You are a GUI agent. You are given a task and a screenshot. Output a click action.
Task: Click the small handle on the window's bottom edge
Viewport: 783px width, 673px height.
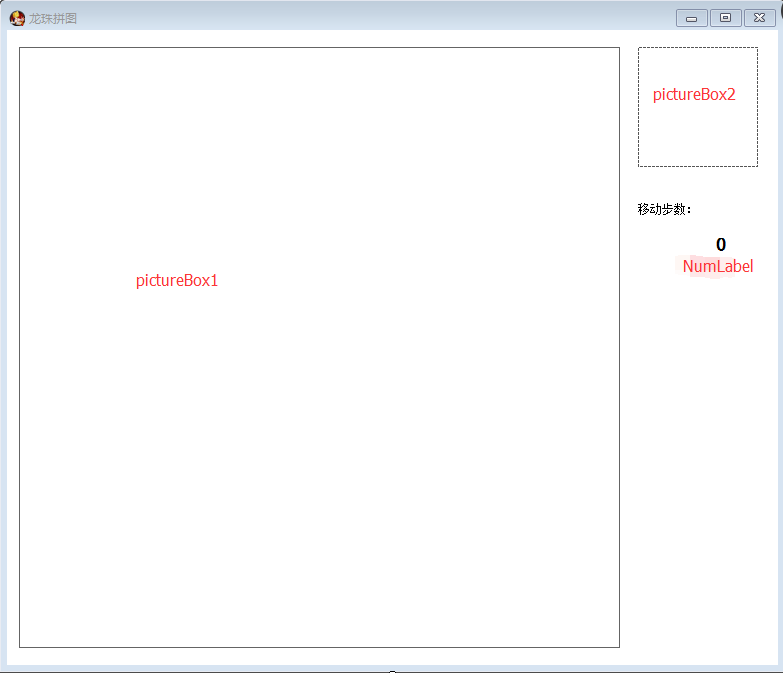(x=392, y=671)
